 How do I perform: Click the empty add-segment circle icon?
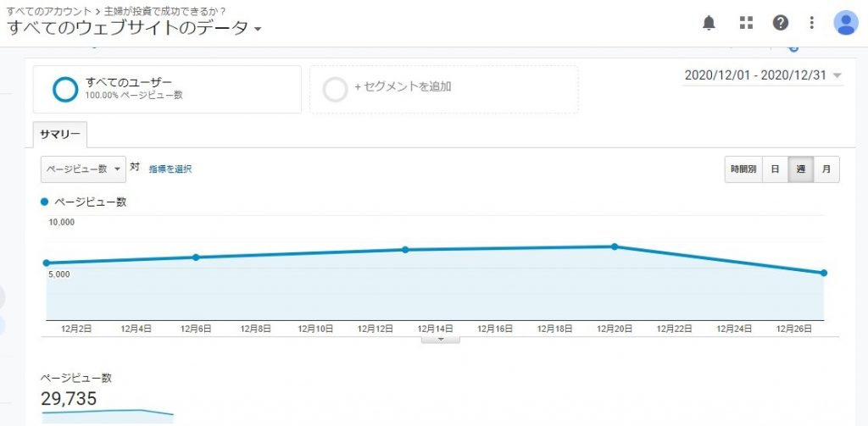click(x=336, y=89)
